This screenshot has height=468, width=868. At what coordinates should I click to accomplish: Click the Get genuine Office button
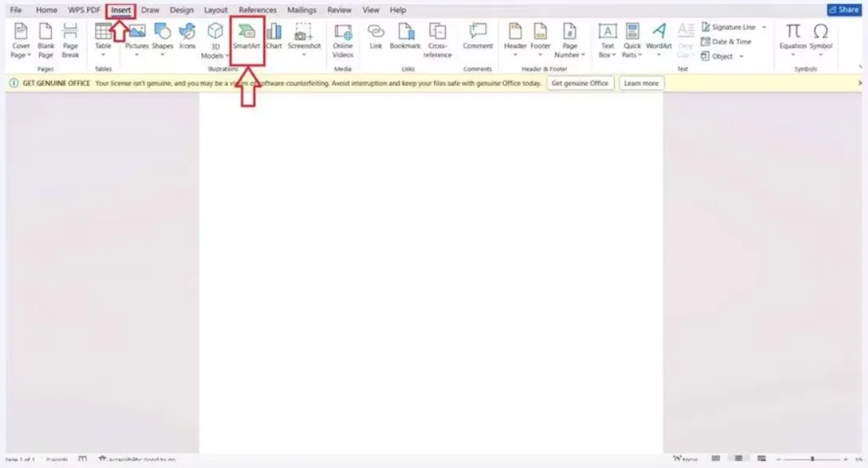[580, 83]
